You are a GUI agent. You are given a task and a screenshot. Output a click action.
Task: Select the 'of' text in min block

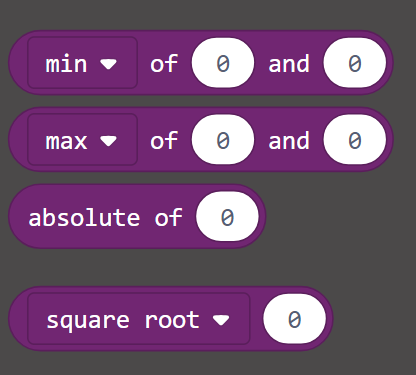(x=164, y=63)
